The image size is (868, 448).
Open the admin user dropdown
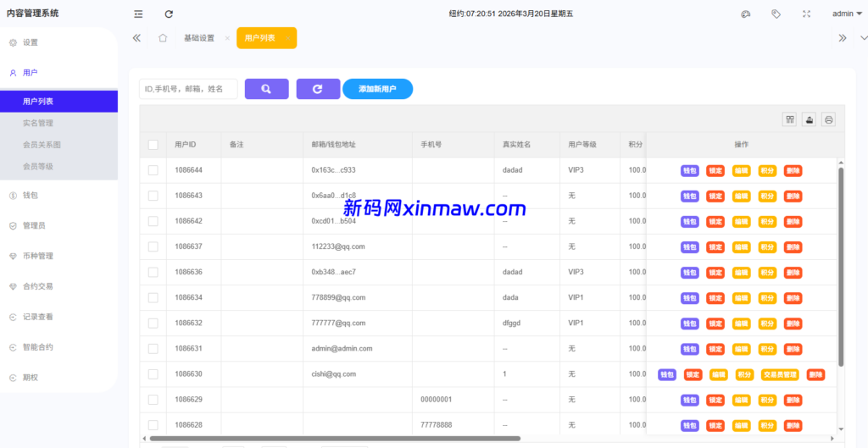(847, 14)
